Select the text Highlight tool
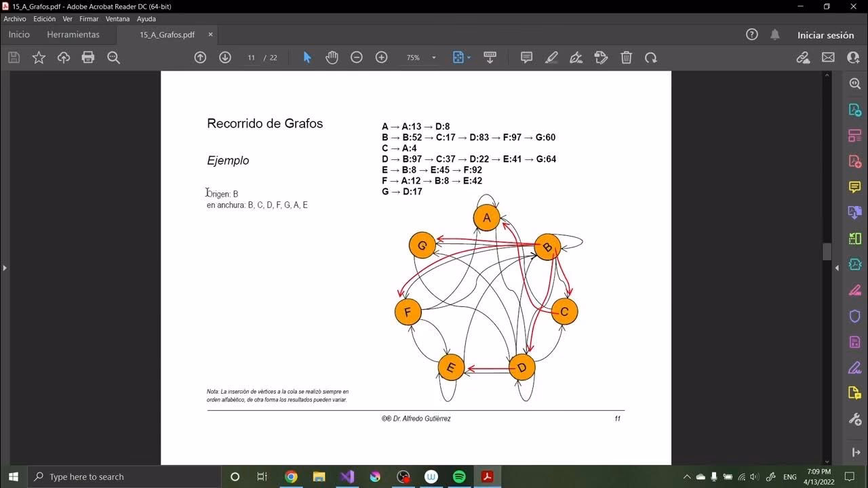The width and height of the screenshot is (868, 488). 551,58
